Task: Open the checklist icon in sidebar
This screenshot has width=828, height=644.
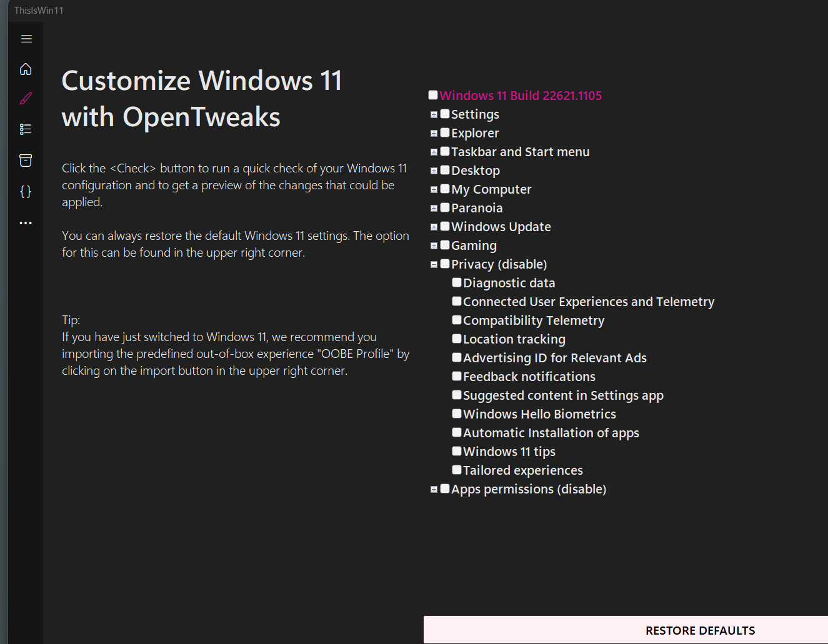Action: point(26,129)
